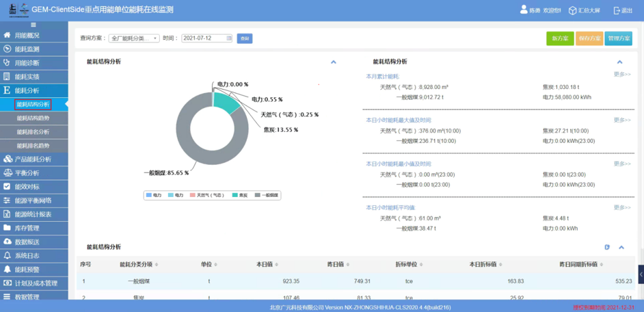Open the 查询方案 dropdown
The image size is (644, 312).
(134, 38)
